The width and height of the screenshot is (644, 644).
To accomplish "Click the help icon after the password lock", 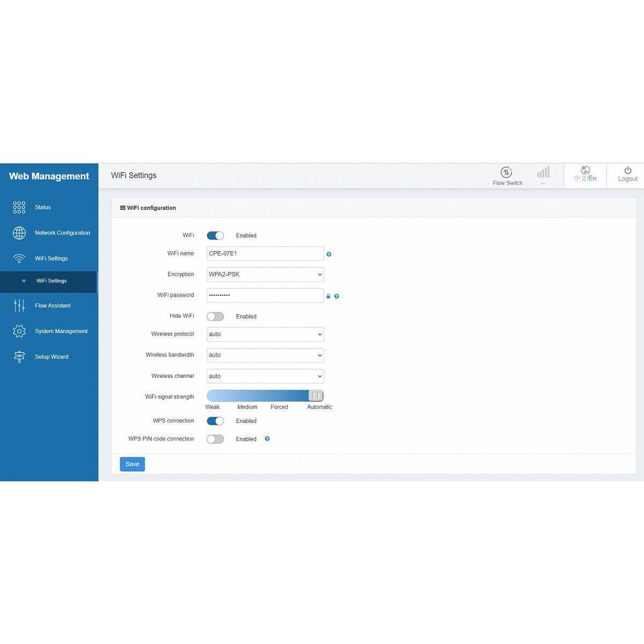I will click(x=336, y=296).
